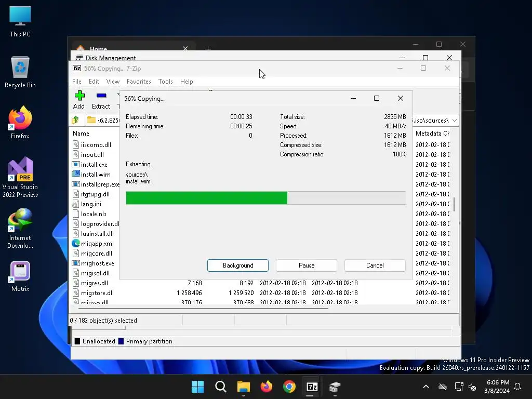
Task: Open the Recycle Bin desktop icon
Action: pos(20,72)
